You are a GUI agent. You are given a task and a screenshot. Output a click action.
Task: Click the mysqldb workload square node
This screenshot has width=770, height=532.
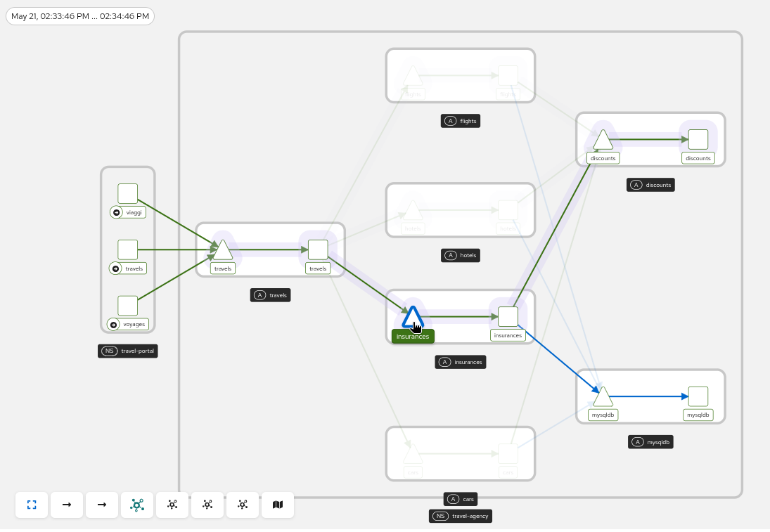point(698,396)
